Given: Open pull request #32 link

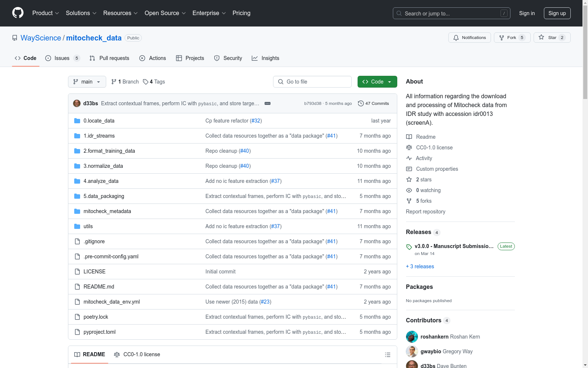Looking at the screenshot, I should coord(256,121).
